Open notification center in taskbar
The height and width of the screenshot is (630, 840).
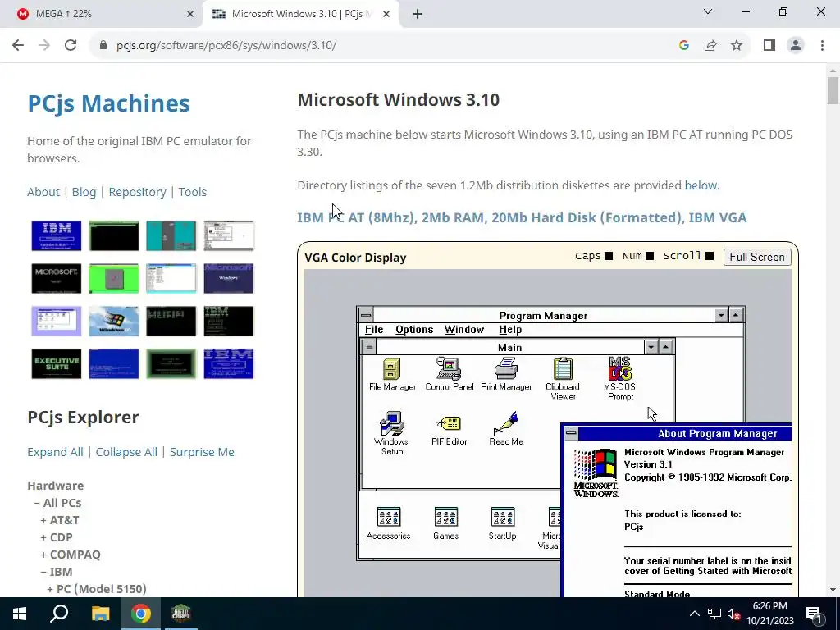[x=815, y=614]
